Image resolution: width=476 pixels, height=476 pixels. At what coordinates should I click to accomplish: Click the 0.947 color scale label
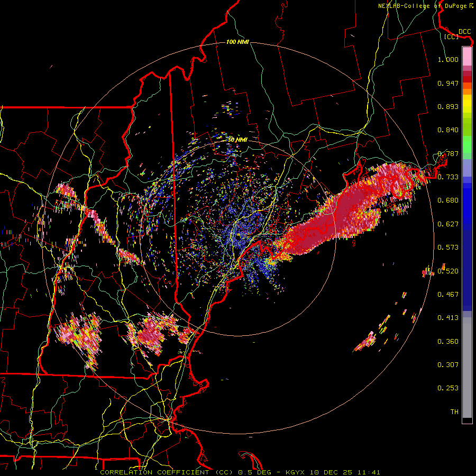448,83
